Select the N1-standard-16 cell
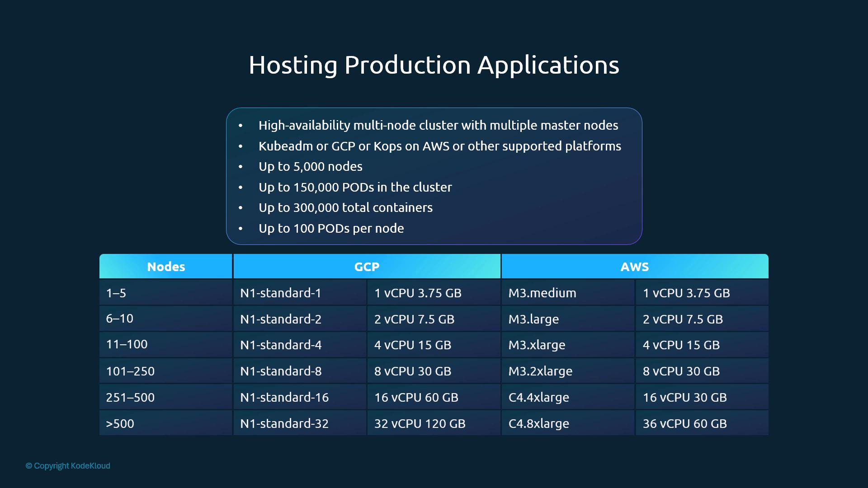The height and width of the screenshot is (488, 868). [300, 397]
